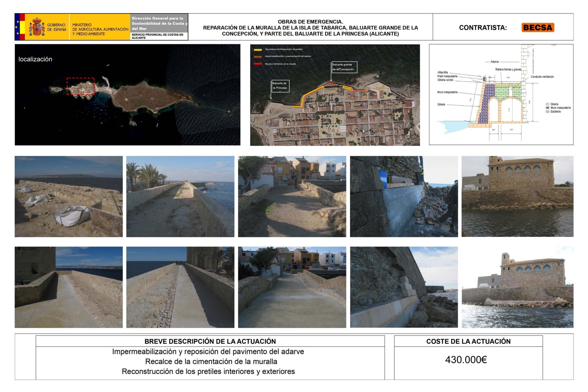
Task: Click the yellow legend bar for Reconstrucción de pretiles
Action: pyautogui.click(x=258, y=50)
